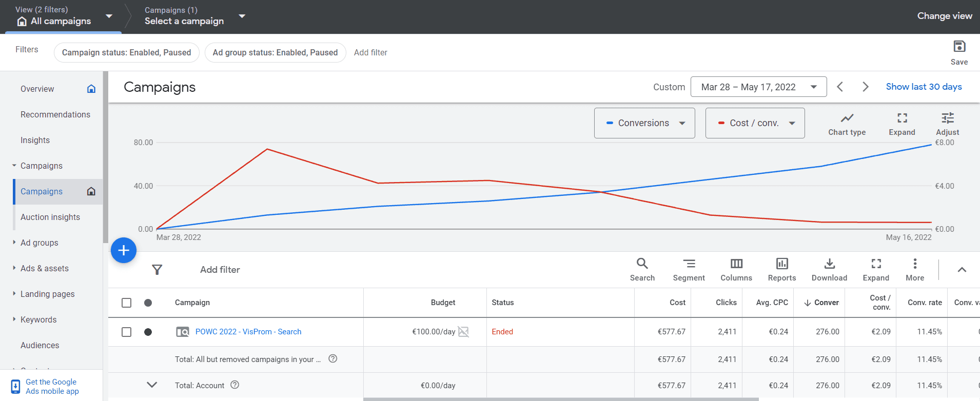
Task: Expand Keywords section
Action: (x=14, y=319)
